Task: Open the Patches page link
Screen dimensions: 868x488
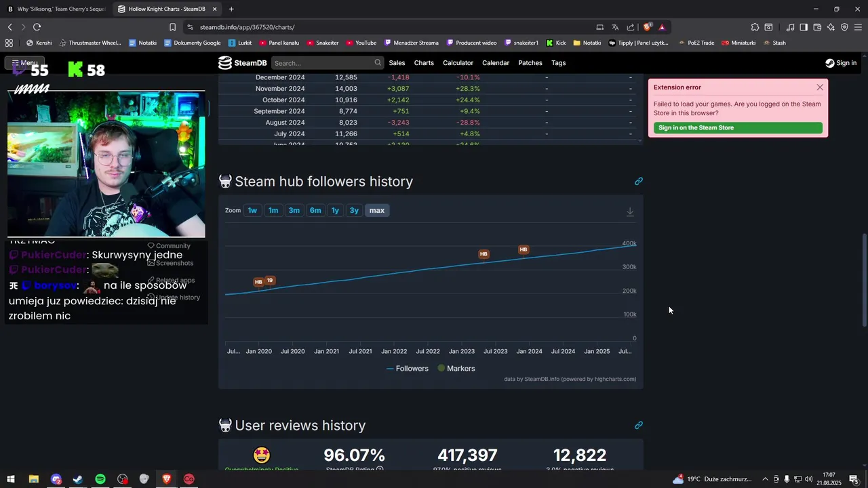Action: 530,63
